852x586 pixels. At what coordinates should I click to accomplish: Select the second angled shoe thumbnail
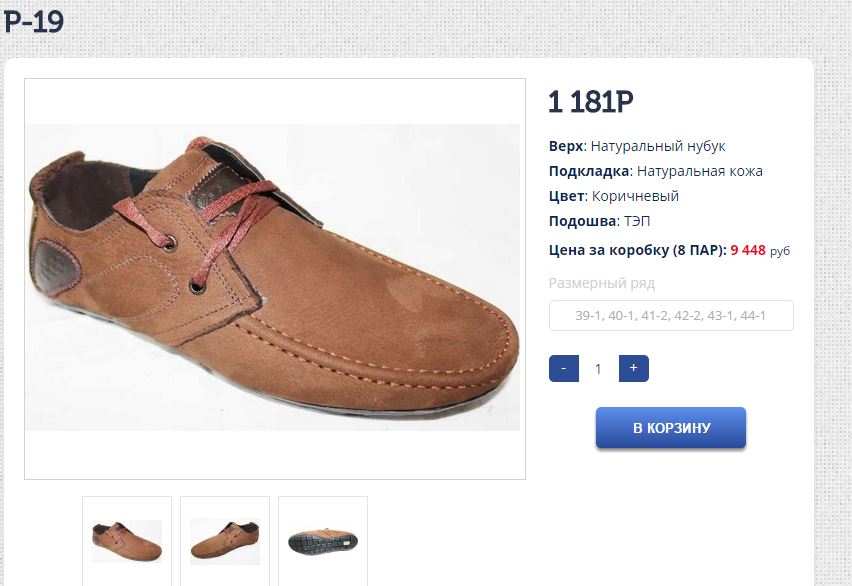click(225, 541)
